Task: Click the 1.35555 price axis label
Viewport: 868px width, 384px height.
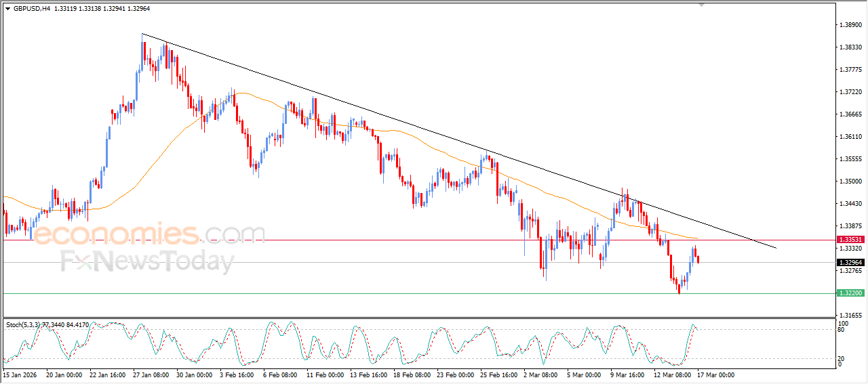Action: [x=850, y=159]
